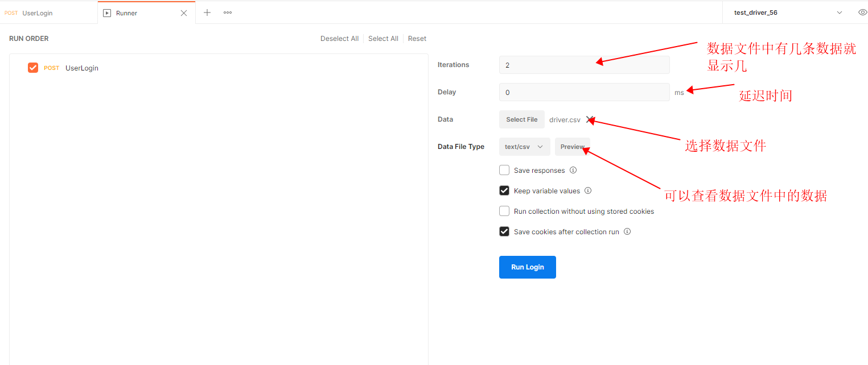
Task: Show info for Save responses option
Action: pos(573,170)
